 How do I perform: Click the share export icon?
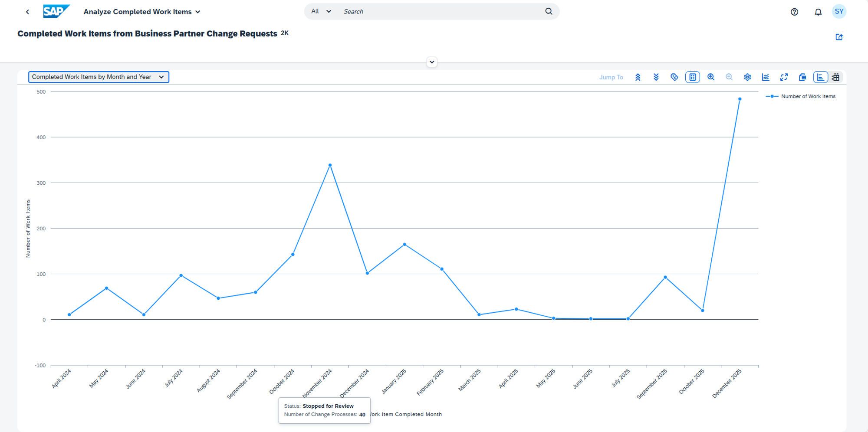click(x=839, y=37)
